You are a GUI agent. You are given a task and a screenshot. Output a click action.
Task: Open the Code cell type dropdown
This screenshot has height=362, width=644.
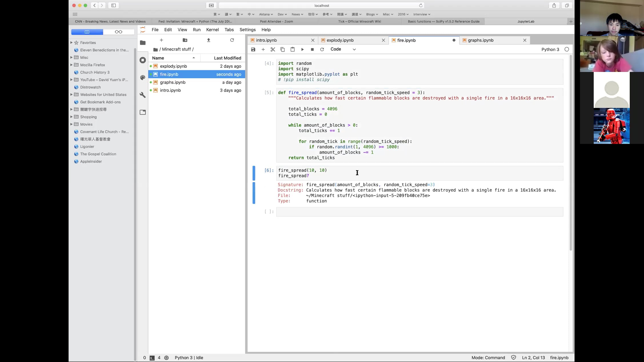pyautogui.click(x=343, y=49)
